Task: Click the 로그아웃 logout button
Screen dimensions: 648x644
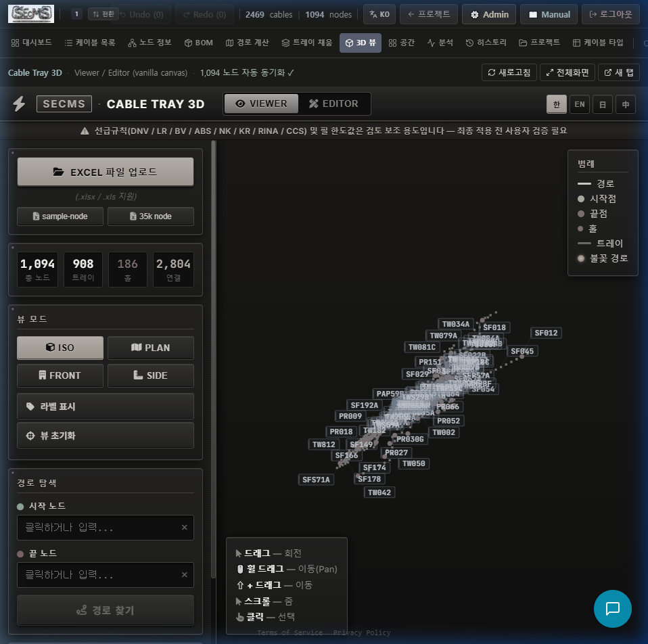Action: [610, 14]
